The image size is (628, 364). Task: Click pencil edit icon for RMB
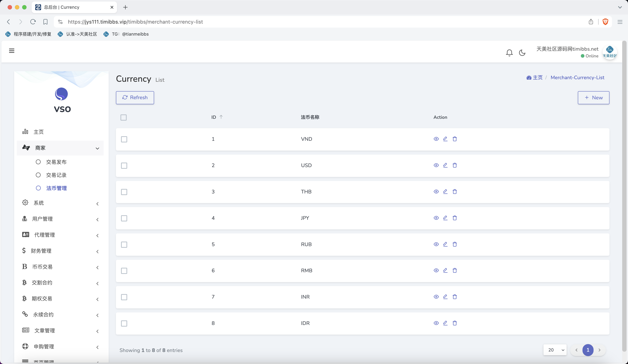point(445,270)
